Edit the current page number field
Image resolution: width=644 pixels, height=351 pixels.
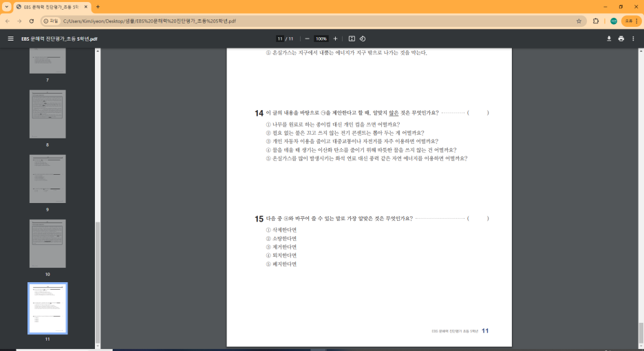[280, 39]
